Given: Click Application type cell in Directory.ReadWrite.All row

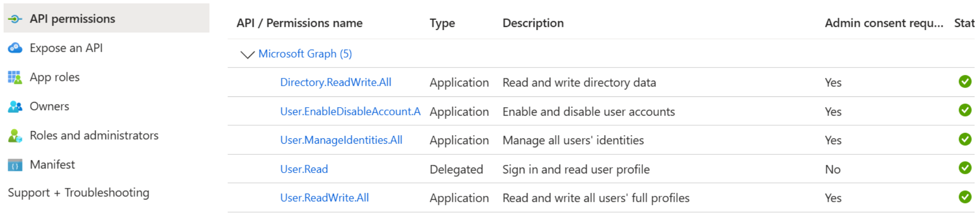Looking at the screenshot, I should (459, 82).
